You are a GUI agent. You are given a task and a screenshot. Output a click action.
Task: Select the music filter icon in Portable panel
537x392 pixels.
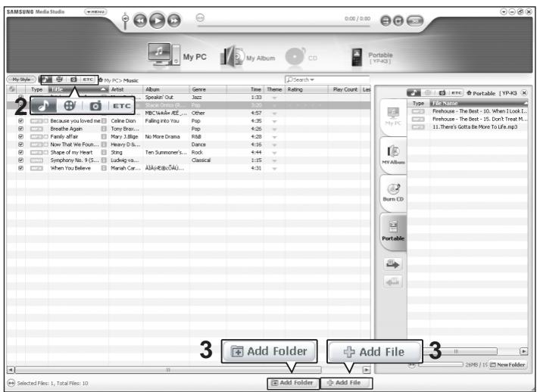414,92
